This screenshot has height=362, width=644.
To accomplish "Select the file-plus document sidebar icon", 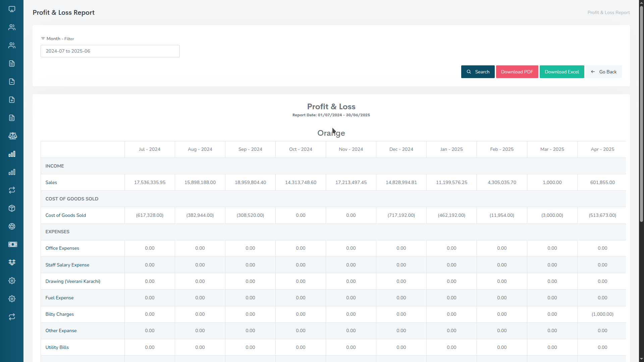I will point(12,100).
